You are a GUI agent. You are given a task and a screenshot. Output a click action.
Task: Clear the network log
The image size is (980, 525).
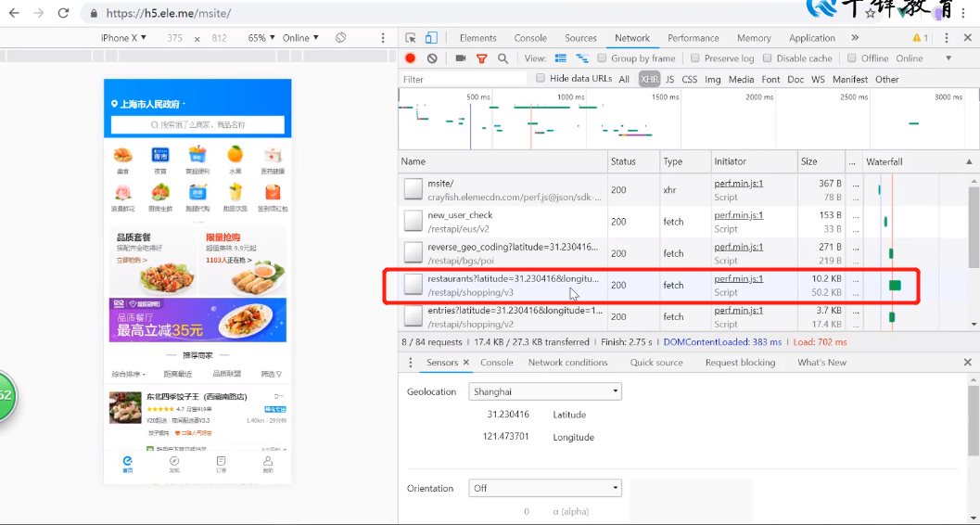(432, 58)
